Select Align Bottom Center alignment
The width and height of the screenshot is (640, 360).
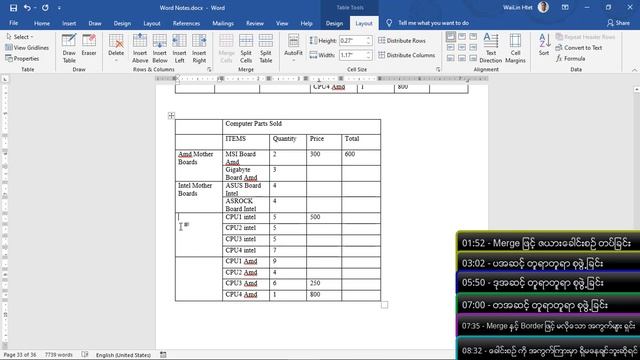pos(462,58)
